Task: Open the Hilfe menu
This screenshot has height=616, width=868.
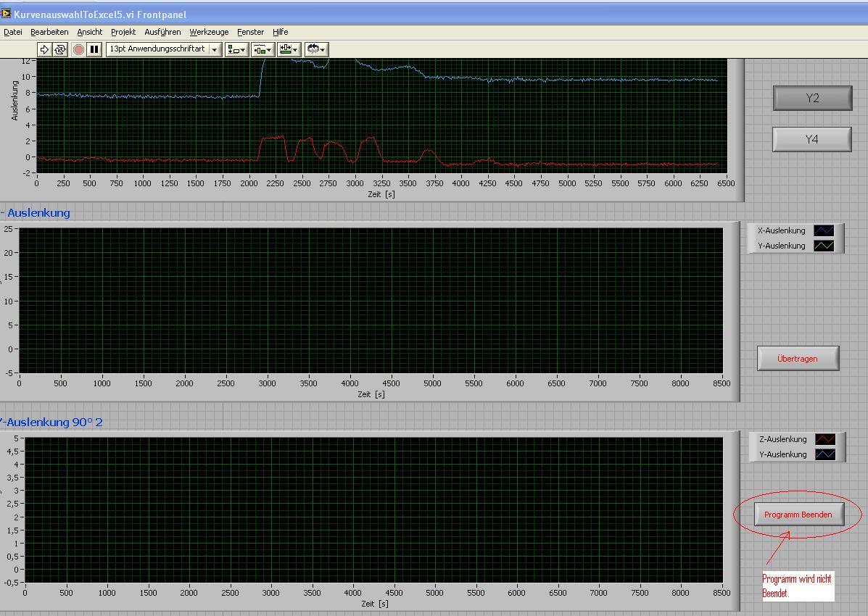Action: pos(280,32)
